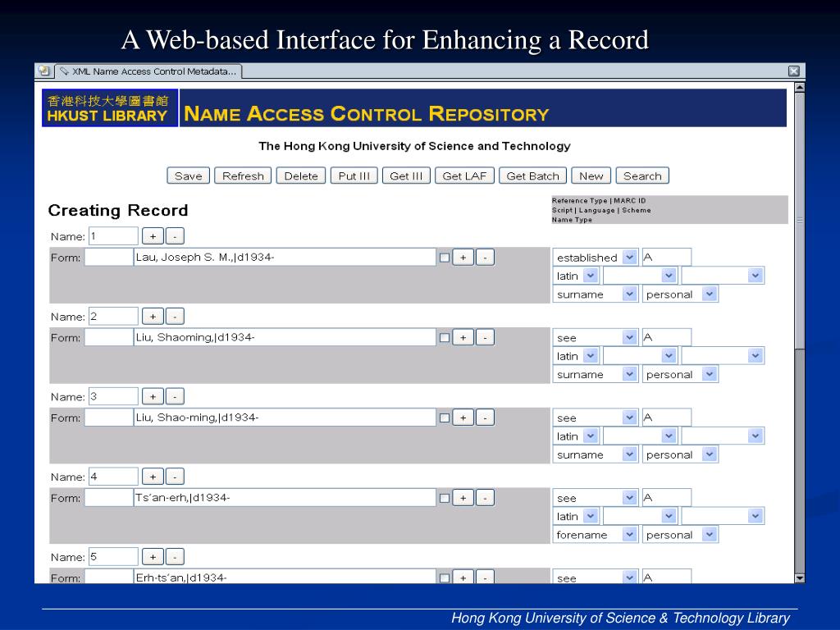This screenshot has height=630, width=840.
Task: Click the plus button next to Name 5
Action: pyautogui.click(x=153, y=557)
